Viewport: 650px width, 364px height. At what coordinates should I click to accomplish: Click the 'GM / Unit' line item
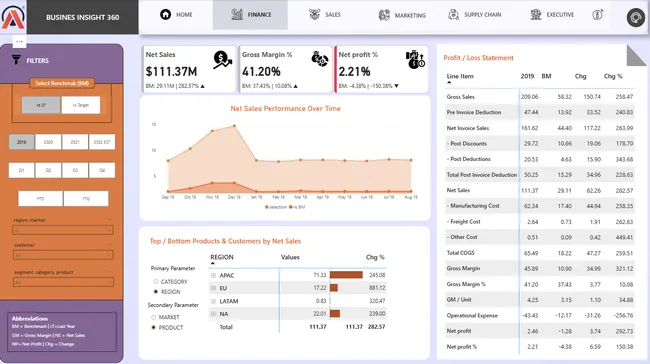459,300
